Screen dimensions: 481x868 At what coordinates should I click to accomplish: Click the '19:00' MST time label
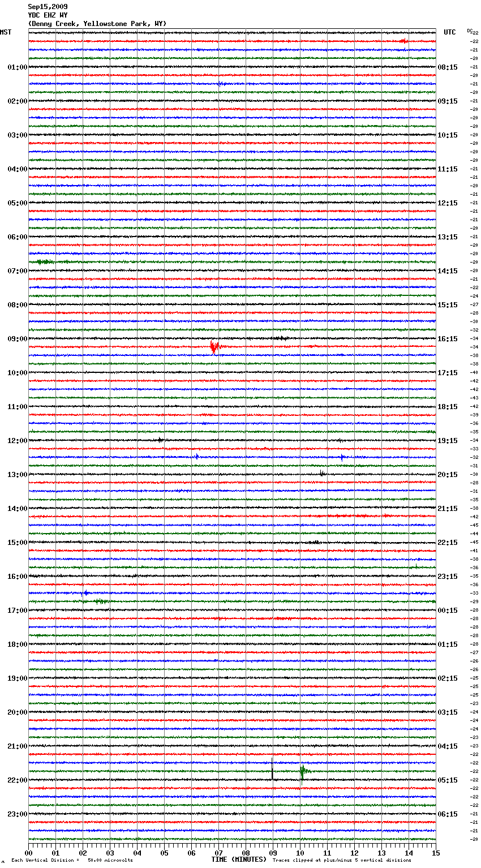[x=18, y=678]
